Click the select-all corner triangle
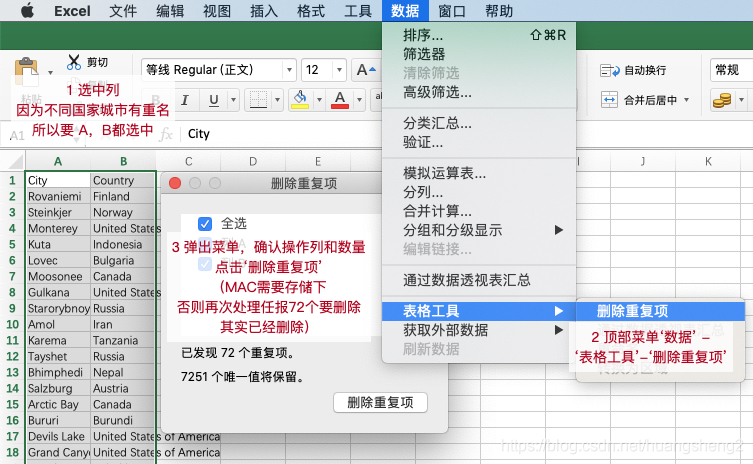 tap(16, 162)
